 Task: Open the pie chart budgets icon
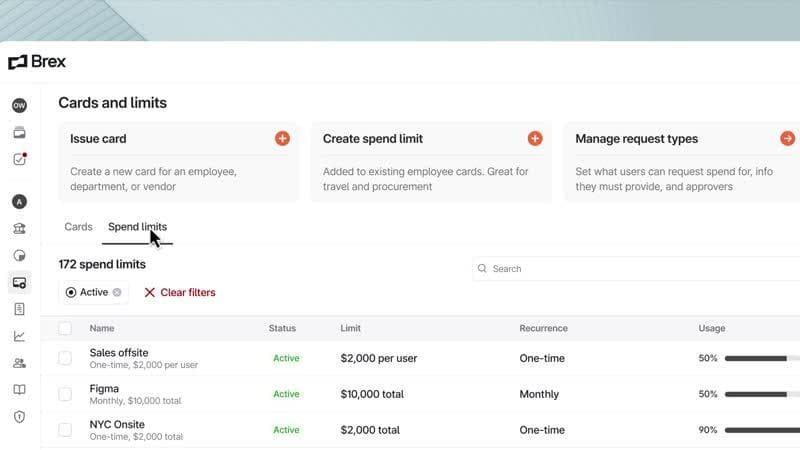click(x=19, y=255)
